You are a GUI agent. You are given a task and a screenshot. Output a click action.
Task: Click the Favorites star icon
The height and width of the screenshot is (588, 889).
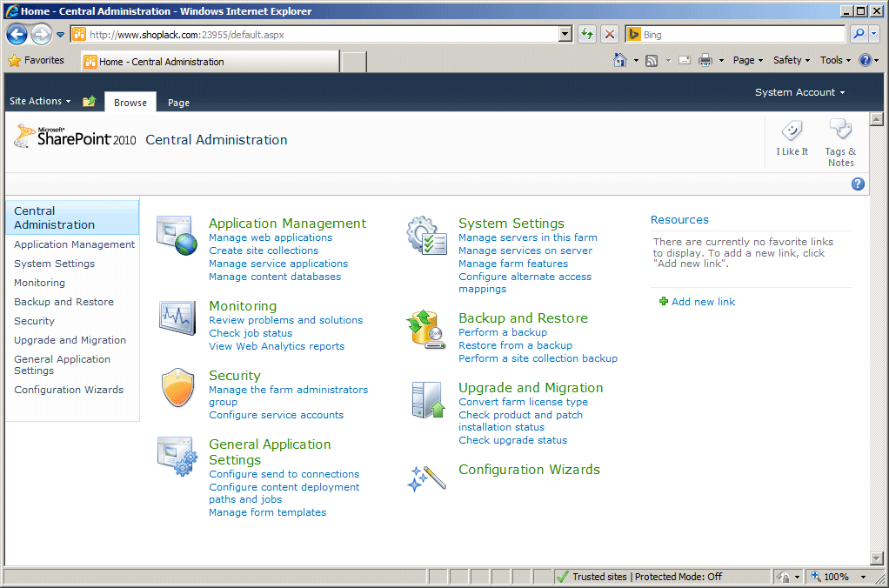pos(14,60)
